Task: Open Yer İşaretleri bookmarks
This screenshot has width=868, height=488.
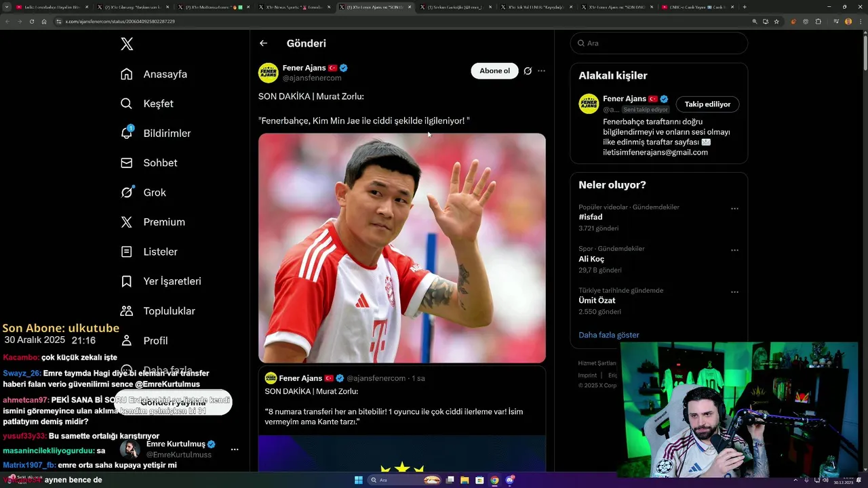Action: click(161, 281)
